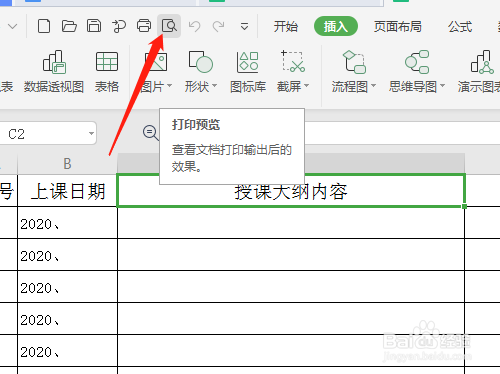The image size is (500, 374).
Task: Click the Undo arrow icon
Action: (195, 26)
